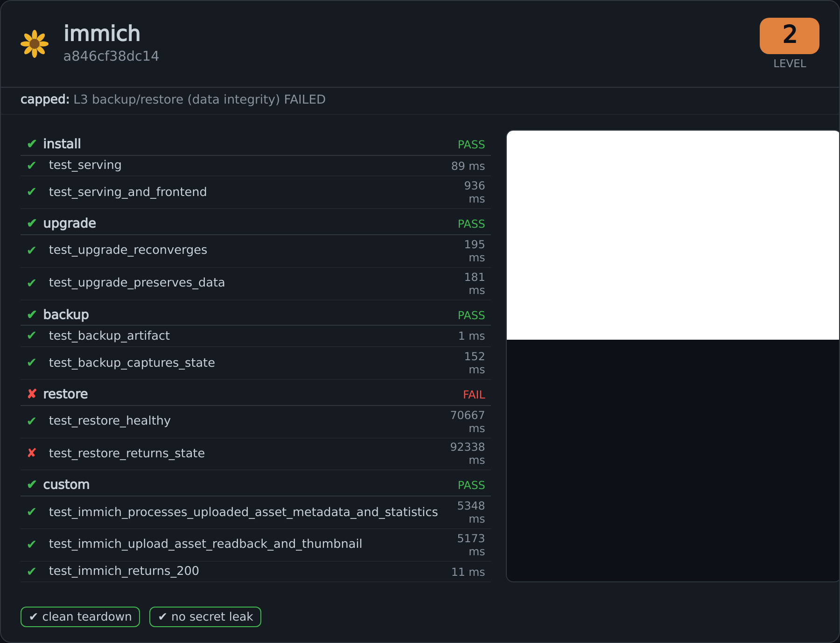Click the check mark beside test_restore_healthy
The height and width of the screenshot is (643, 840).
tap(32, 421)
